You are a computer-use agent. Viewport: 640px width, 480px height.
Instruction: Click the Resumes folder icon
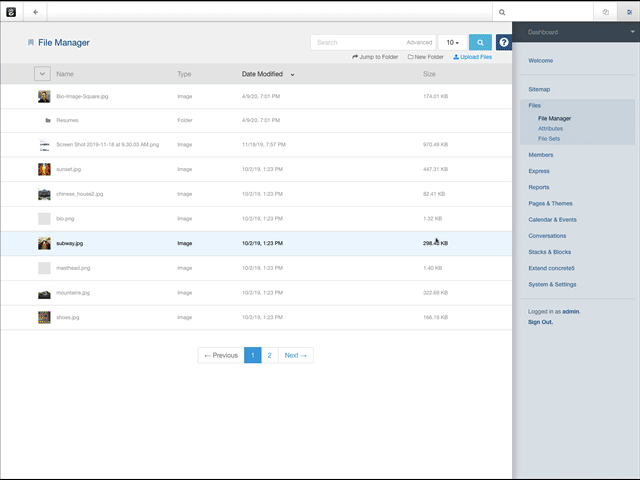coord(48,120)
